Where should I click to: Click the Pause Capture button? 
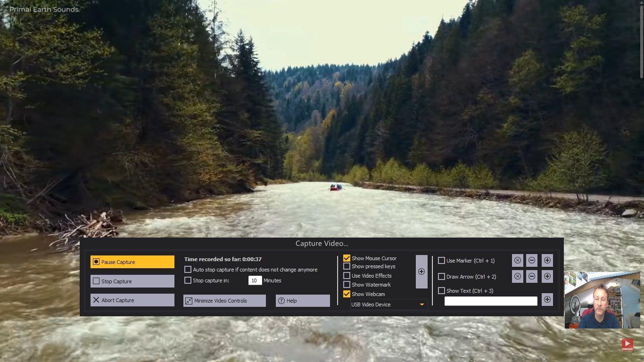click(132, 261)
